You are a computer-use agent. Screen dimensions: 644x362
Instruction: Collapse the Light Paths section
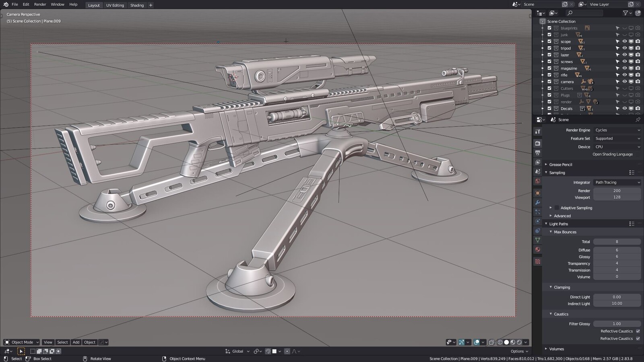[557, 224]
